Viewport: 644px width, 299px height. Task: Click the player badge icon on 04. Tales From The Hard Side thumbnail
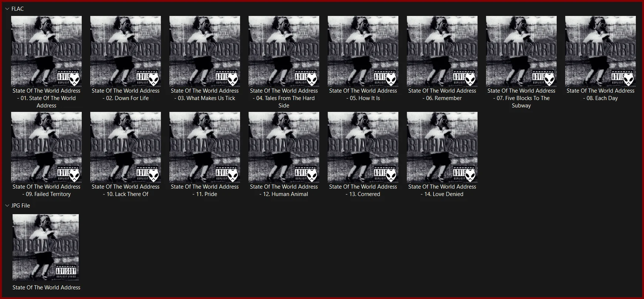coord(312,79)
